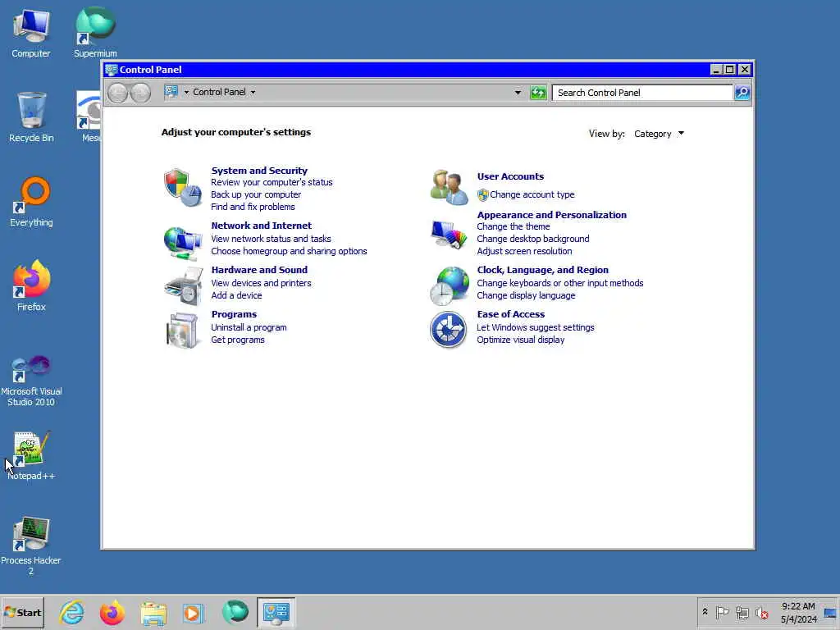Click View network status and tasks
Image resolution: width=840 pixels, height=630 pixels.
coord(271,239)
